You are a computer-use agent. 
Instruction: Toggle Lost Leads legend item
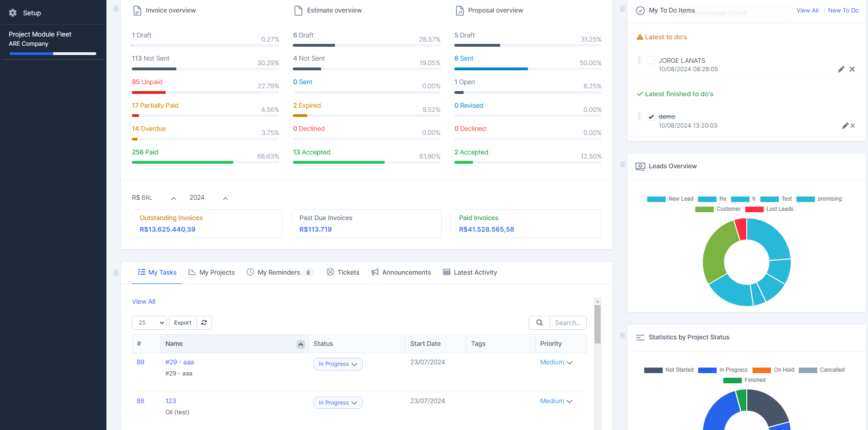(769, 209)
